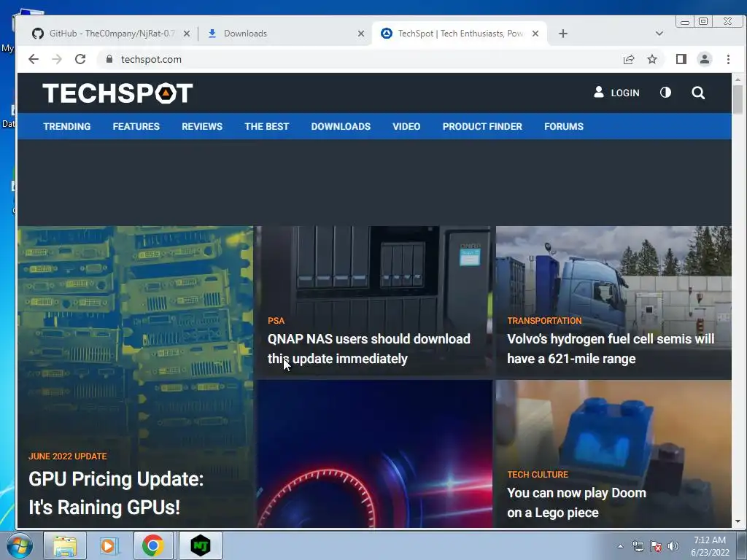
Task: Close the Downloads tab
Action: tap(360, 34)
